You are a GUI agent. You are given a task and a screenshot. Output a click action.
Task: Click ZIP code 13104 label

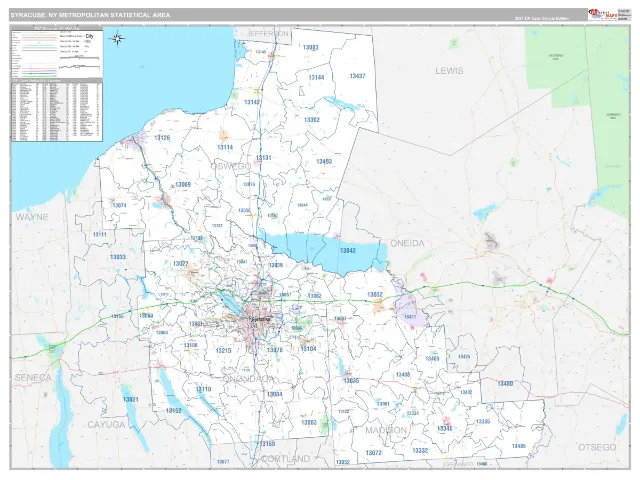pyautogui.click(x=308, y=349)
